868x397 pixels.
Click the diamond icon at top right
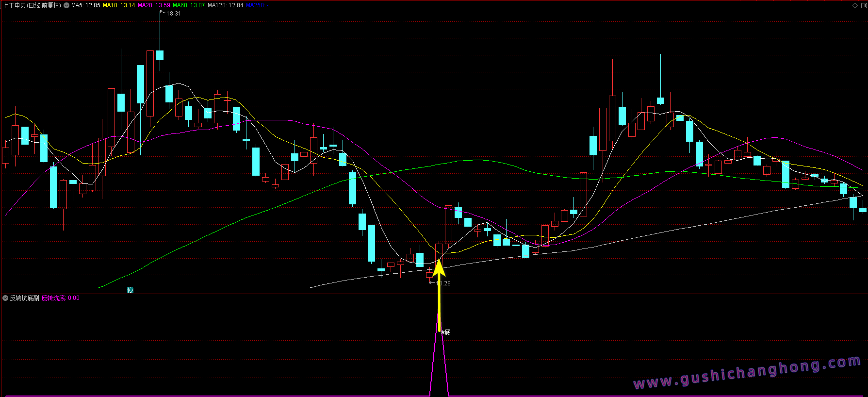855,6
